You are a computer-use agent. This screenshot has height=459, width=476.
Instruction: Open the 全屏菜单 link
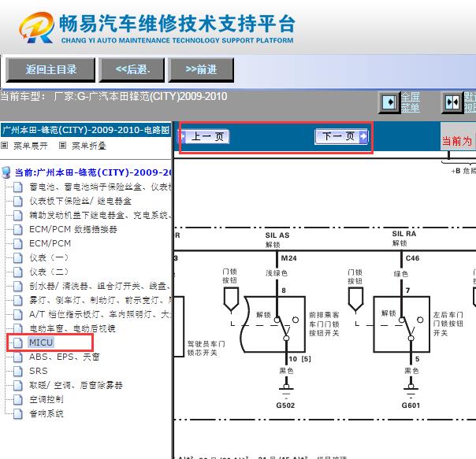point(411,102)
